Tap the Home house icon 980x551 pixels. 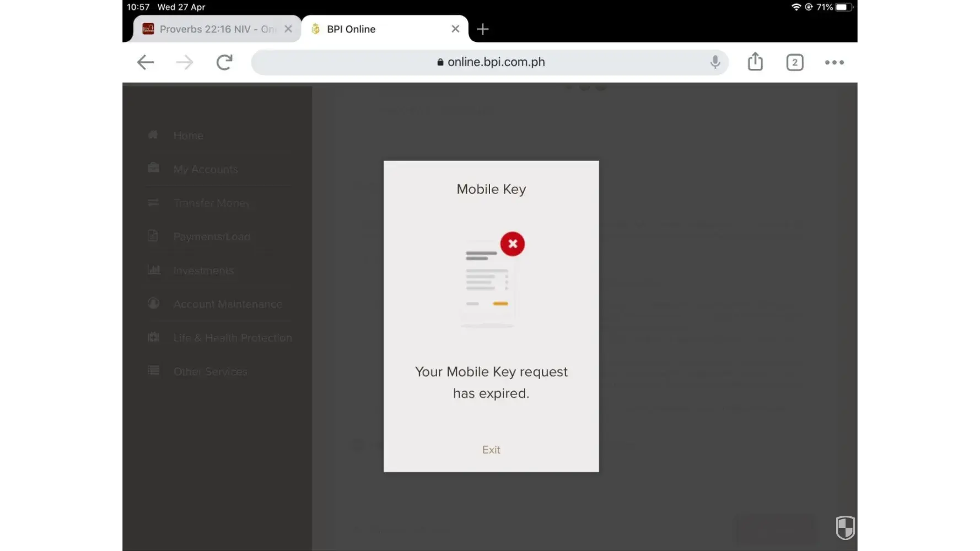click(x=153, y=134)
